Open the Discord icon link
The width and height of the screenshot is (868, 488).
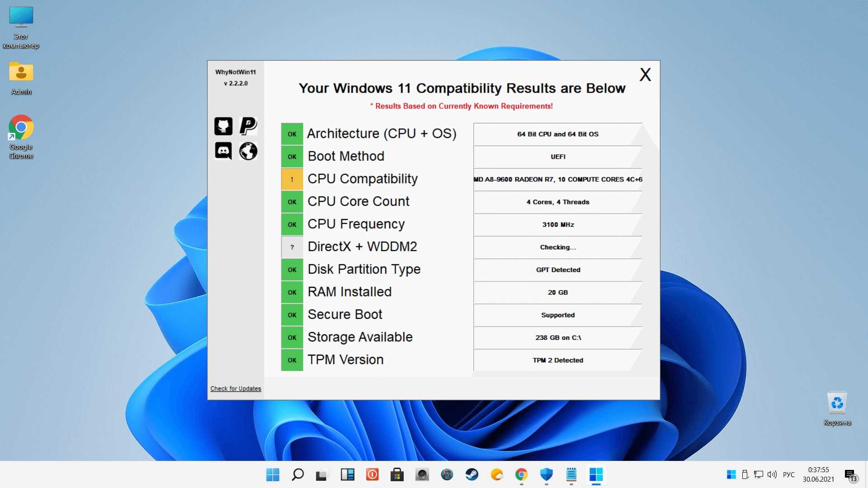point(223,151)
